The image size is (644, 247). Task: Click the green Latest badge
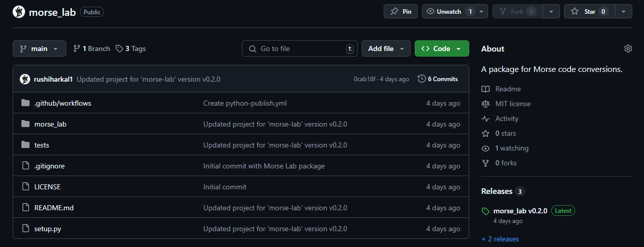[563, 211]
